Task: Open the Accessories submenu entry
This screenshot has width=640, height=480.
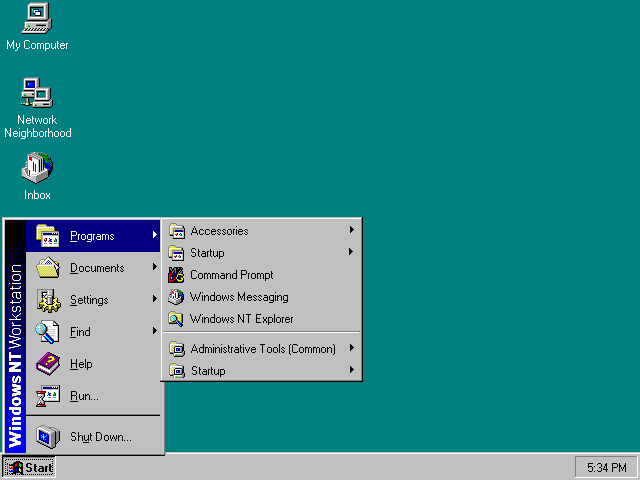Action: (261, 231)
